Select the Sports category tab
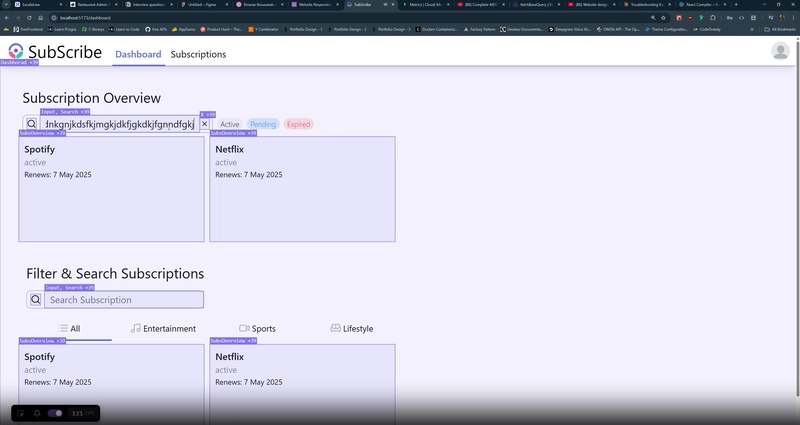The image size is (800, 425). (x=258, y=329)
